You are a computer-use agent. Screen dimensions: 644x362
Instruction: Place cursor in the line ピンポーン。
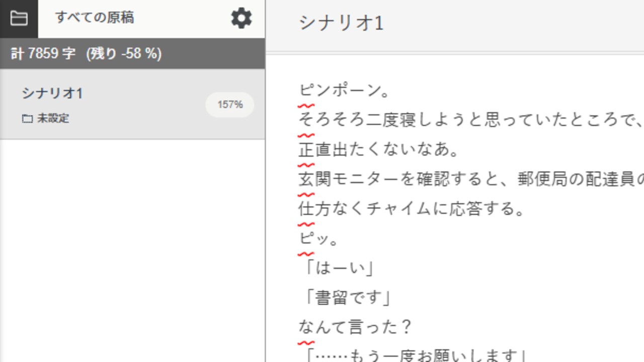[345, 90]
